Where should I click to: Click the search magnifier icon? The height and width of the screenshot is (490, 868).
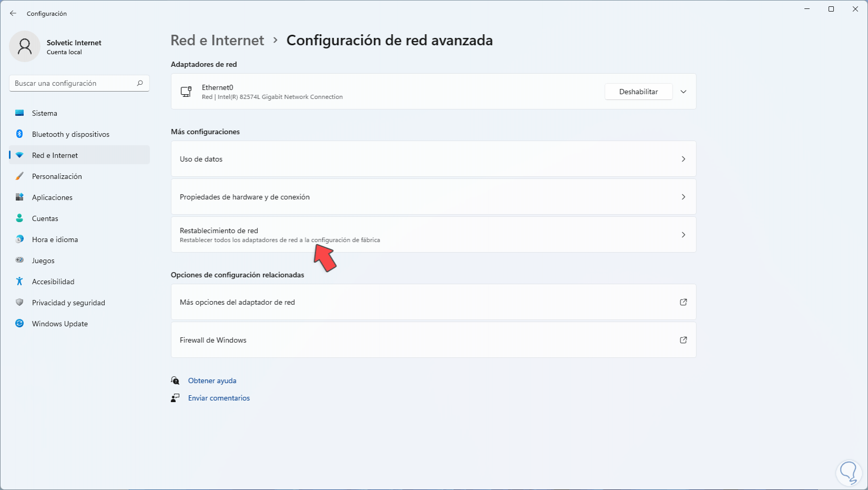[140, 83]
